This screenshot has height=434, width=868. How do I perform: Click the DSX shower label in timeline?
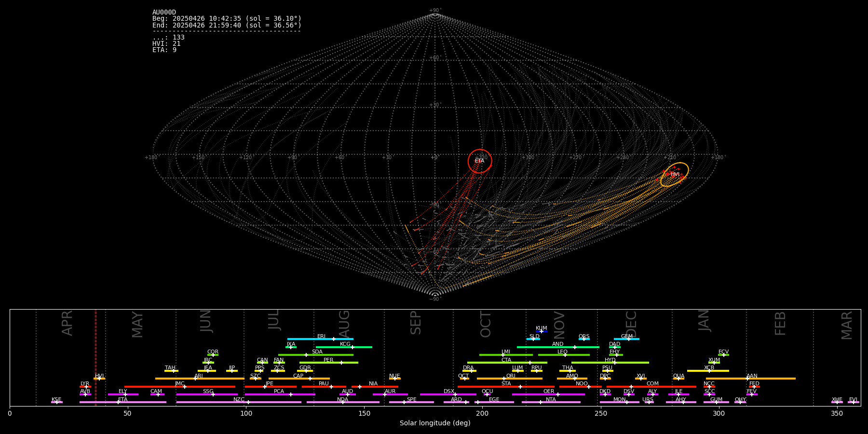(449, 392)
